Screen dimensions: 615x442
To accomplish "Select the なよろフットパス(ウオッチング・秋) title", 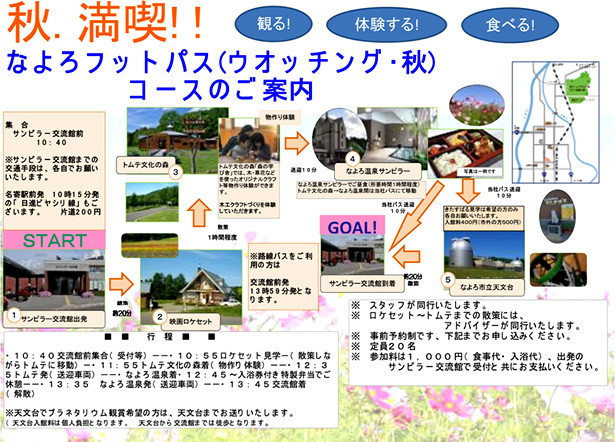I will click(x=221, y=62).
